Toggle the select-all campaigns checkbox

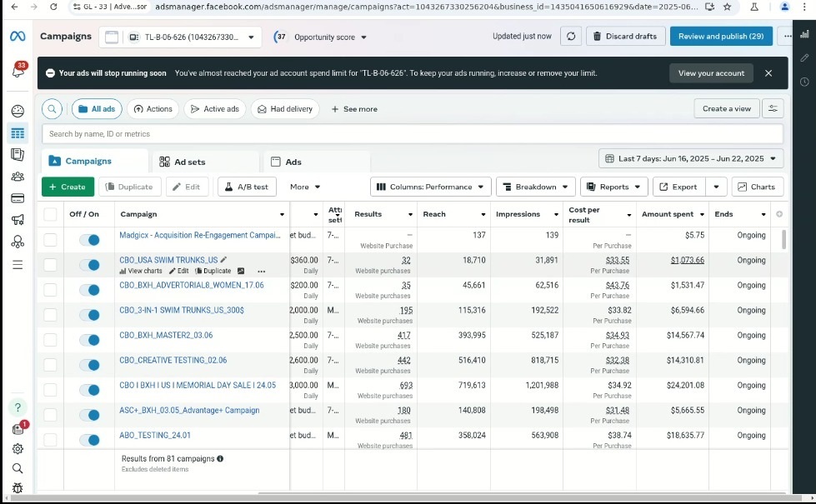51,214
